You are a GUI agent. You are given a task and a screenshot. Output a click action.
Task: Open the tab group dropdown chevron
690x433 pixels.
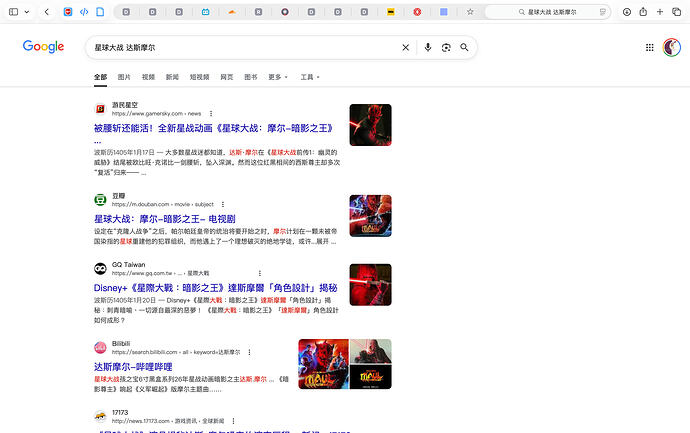click(x=27, y=12)
